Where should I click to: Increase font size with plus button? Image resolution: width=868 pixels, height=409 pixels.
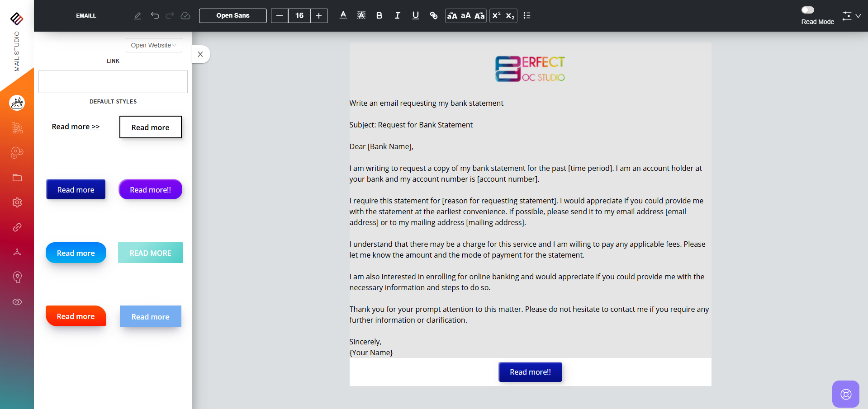[318, 16]
